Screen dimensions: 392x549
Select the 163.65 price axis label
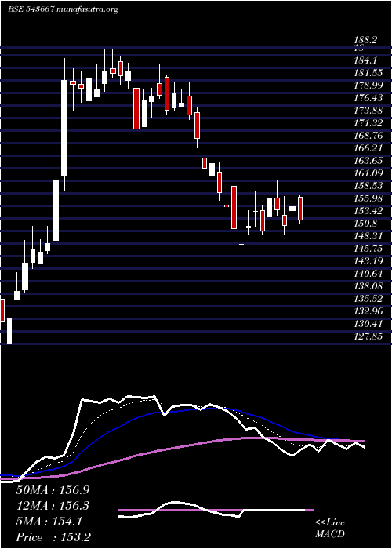click(x=368, y=161)
